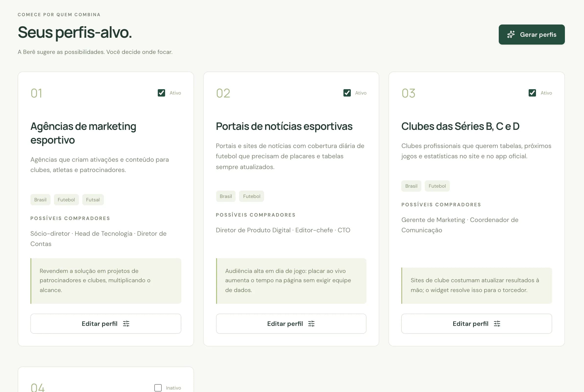Select Brasil tag on Clubes card
Screen dimensions: 584x392
[411, 186]
